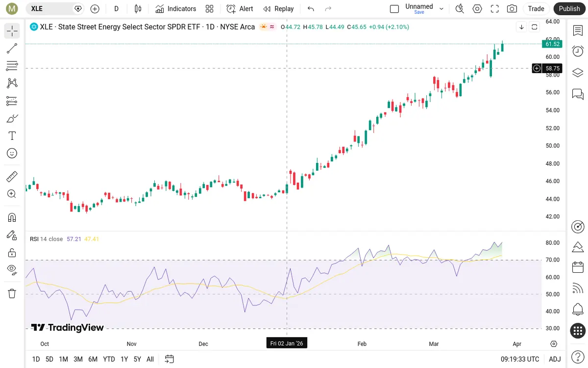Toggle stay in drawing mode
This screenshot has width=588, height=368.
(x=12, y=235)
